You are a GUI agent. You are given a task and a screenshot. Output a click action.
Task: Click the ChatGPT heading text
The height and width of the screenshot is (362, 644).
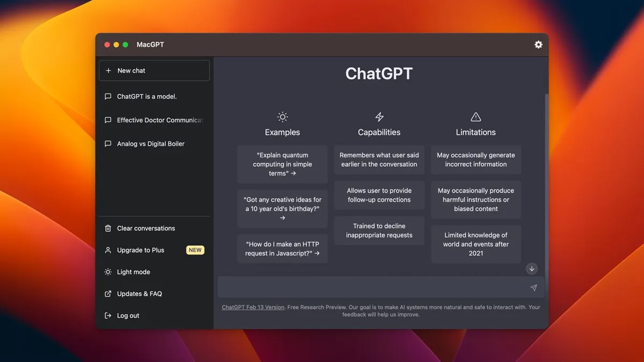[379, 73]
